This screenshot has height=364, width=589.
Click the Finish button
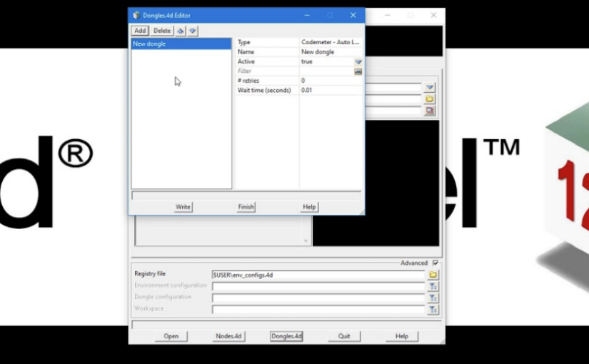[x=246, y=207]
